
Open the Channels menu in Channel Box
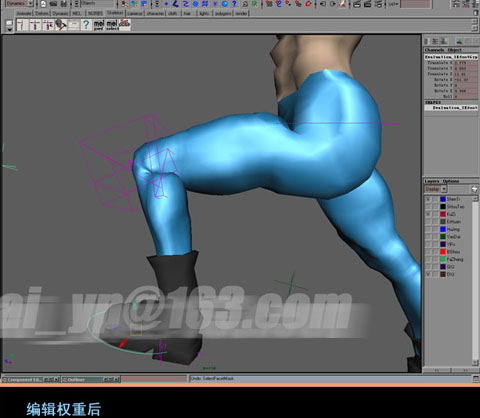coord(434,50)
